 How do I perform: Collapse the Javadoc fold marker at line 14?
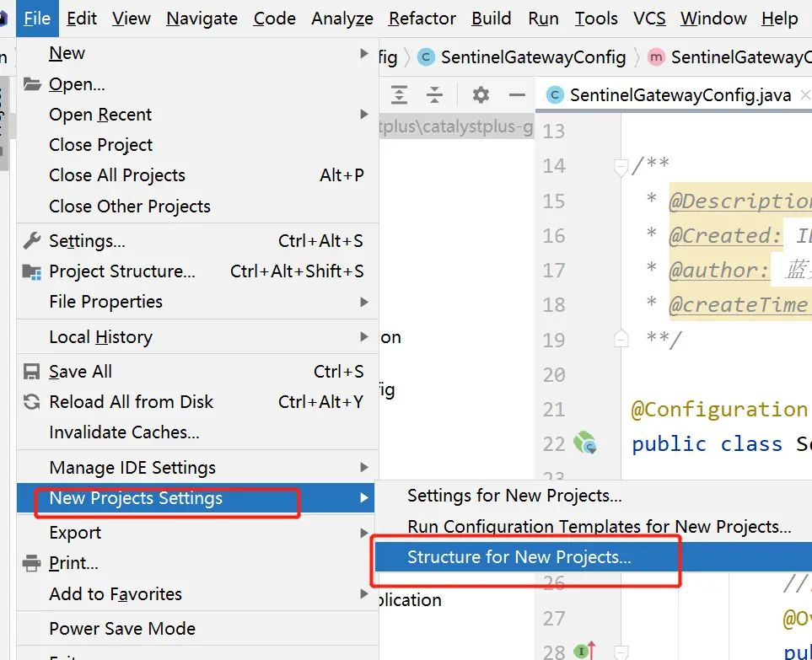621,166
